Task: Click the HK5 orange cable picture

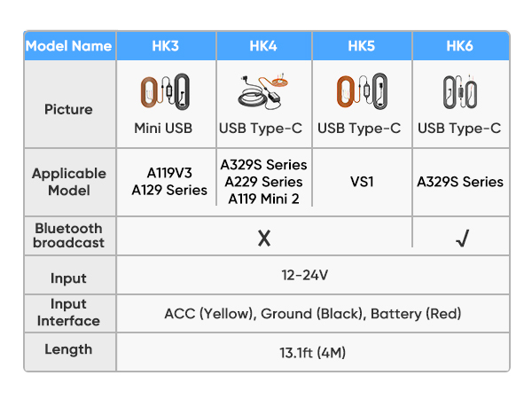Action: [359, 92]
